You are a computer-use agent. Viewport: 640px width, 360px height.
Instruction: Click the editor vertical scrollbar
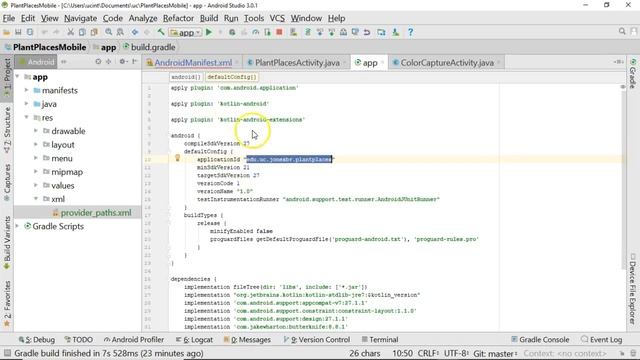(x=623, y=180)
